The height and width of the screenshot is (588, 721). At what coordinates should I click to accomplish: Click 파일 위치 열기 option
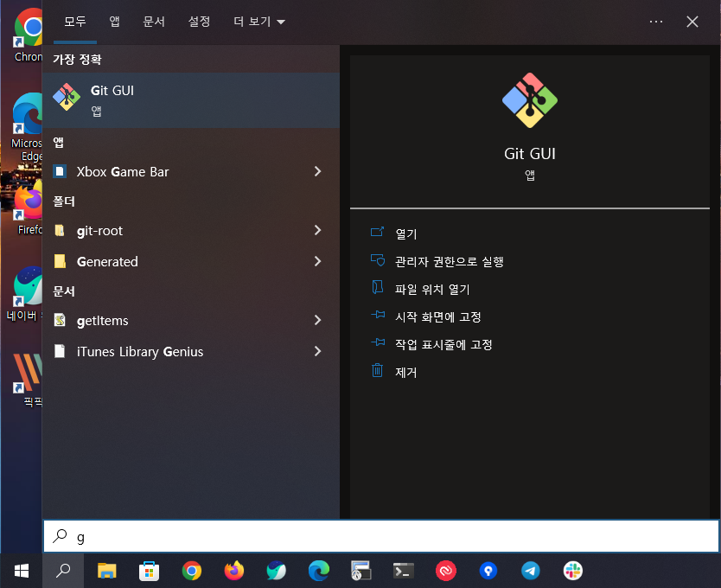(x=432, y=289)
